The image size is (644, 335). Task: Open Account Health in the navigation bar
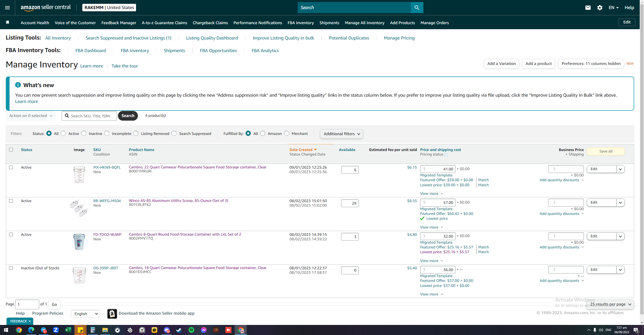(35, 23)
